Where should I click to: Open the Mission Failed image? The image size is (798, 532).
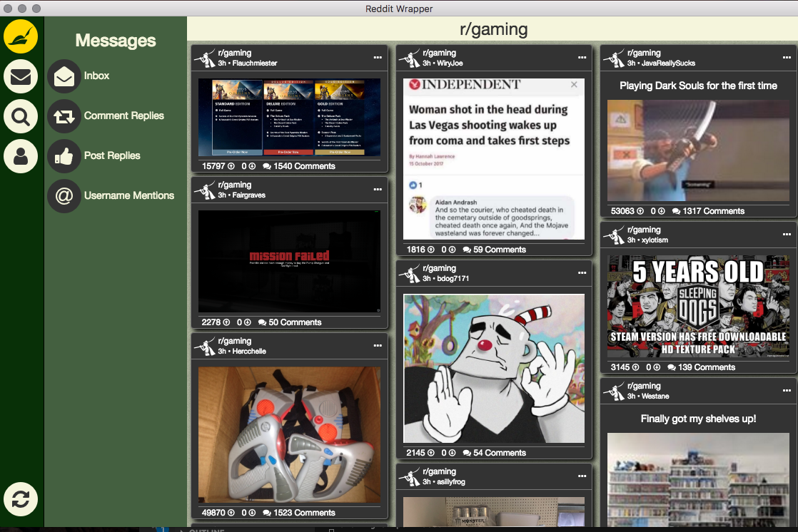point(289,262)
